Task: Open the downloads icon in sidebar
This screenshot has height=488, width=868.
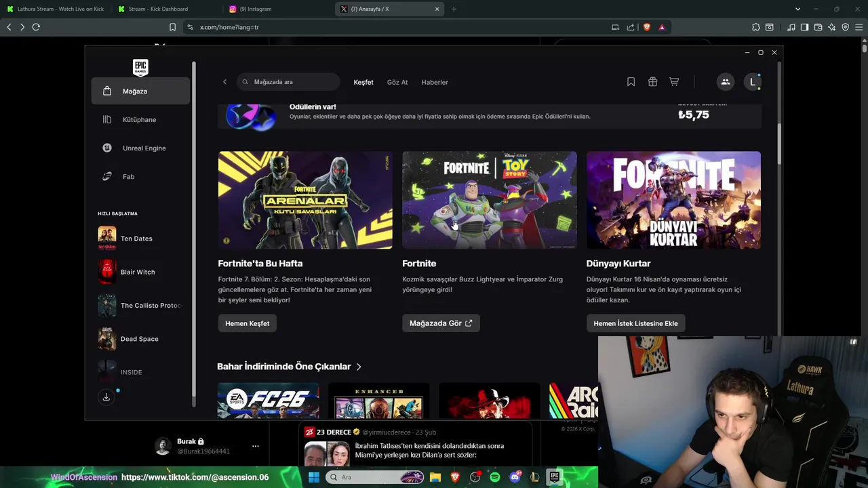Action: click(x=106, y=397)
